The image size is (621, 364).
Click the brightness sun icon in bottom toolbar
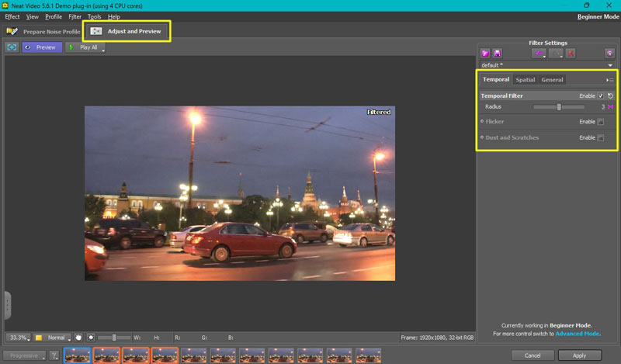tap(92, 338)
